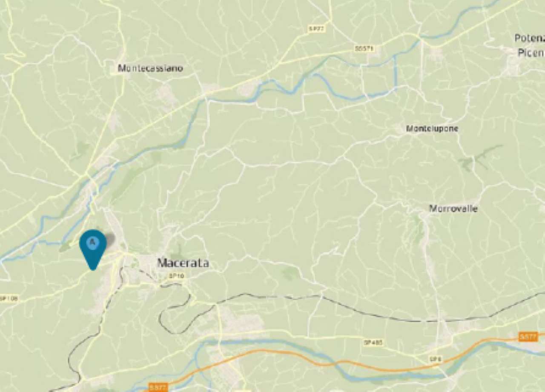Viewport: 545px width, 392px height.
Task: Click the letter A inside marker
Action: pyautogui.click(x=93, y=242)
